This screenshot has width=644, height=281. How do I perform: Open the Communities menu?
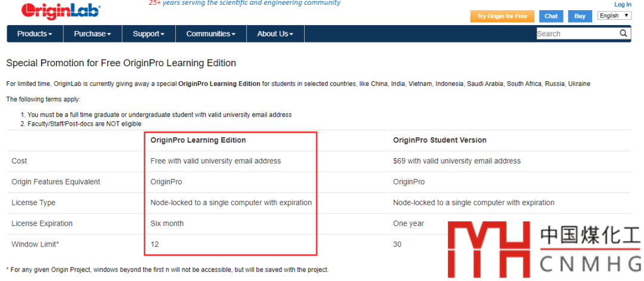click(210, 34)
